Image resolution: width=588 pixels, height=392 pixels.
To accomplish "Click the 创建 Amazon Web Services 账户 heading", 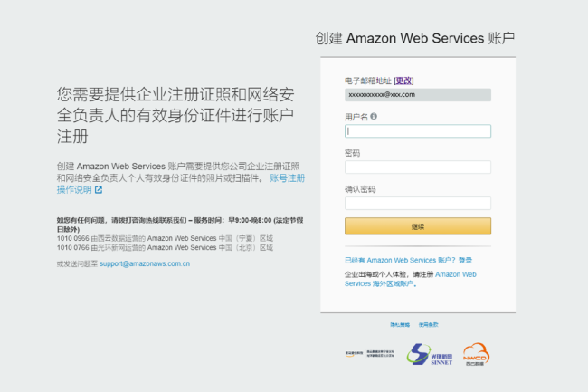I will (x=415, y=38).
